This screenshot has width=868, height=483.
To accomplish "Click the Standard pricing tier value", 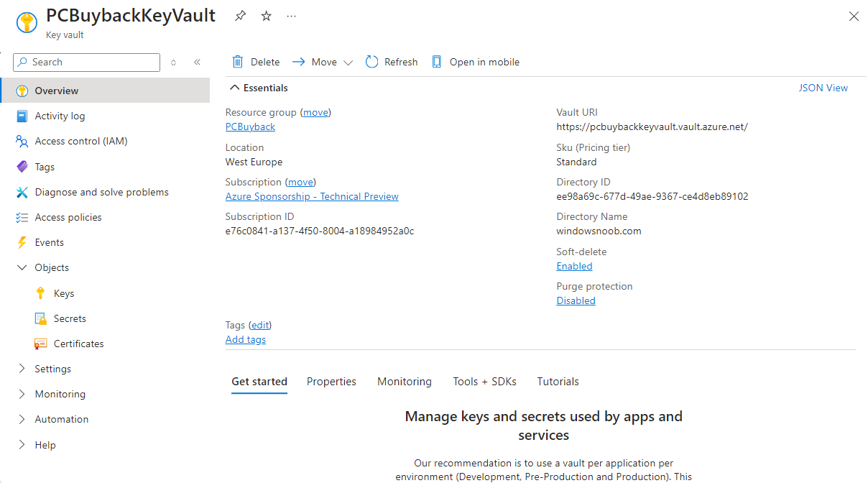I will (x=577, y=162).
